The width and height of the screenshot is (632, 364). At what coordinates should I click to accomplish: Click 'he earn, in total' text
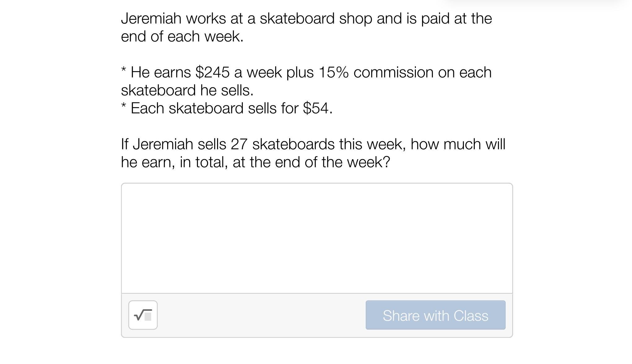click(174, 162)
